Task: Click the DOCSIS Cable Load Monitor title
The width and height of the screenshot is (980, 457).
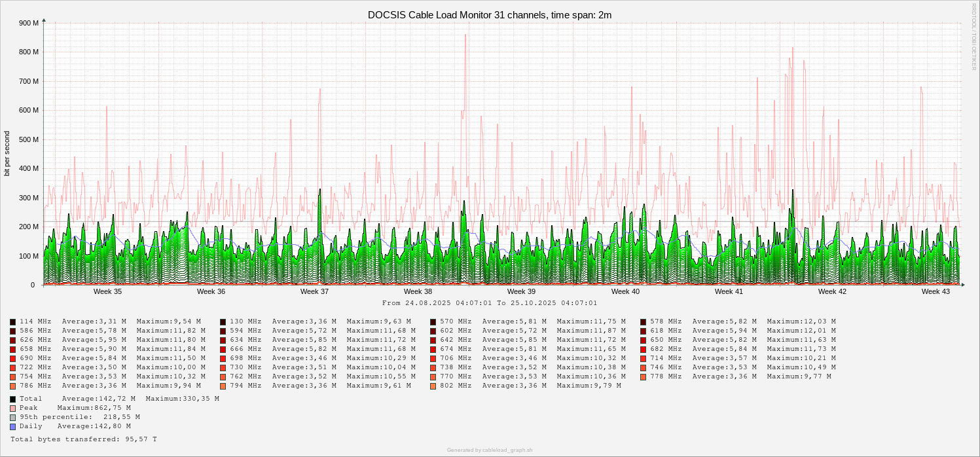Action: tap(489, 14)
